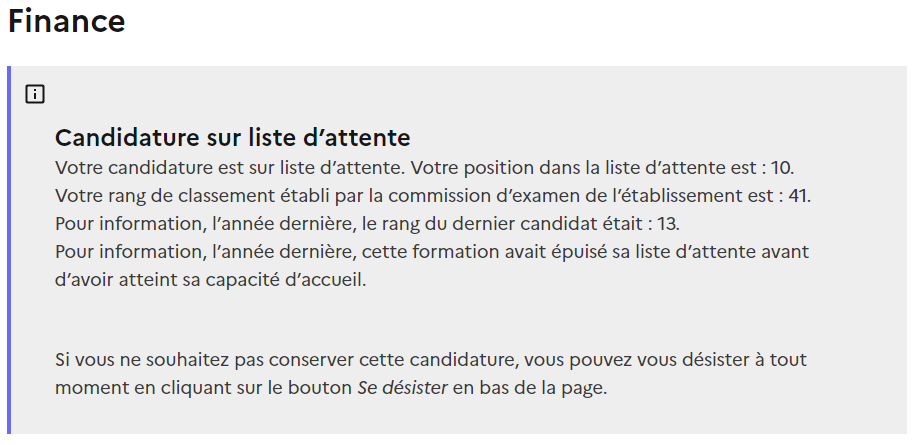
Task: Click the words 'moment en cliquant sur le bouton'
Action: pyautogui.click(x=203, y=387)
